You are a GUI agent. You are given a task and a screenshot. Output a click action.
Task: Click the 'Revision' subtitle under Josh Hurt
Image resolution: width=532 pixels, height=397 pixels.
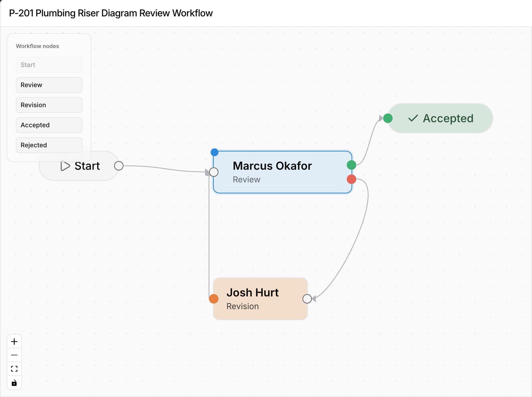[x=243, y=306]
